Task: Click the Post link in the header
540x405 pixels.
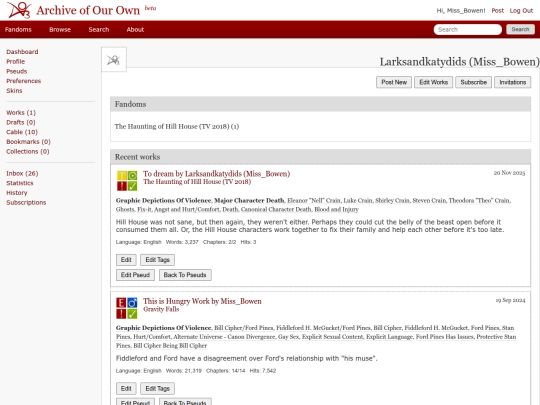Action: (498, 11)
